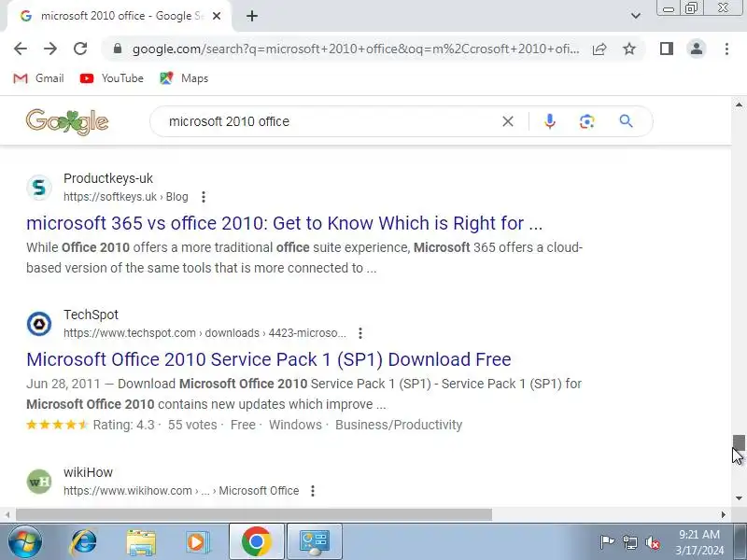Open more options for TechSpot result
Screen dimensions: 747x560
(x=360, y=333)
